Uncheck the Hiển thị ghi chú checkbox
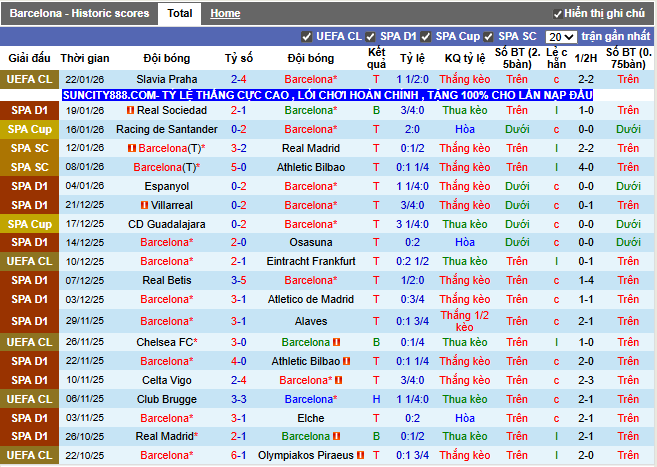657x467 pixels. 557,14
